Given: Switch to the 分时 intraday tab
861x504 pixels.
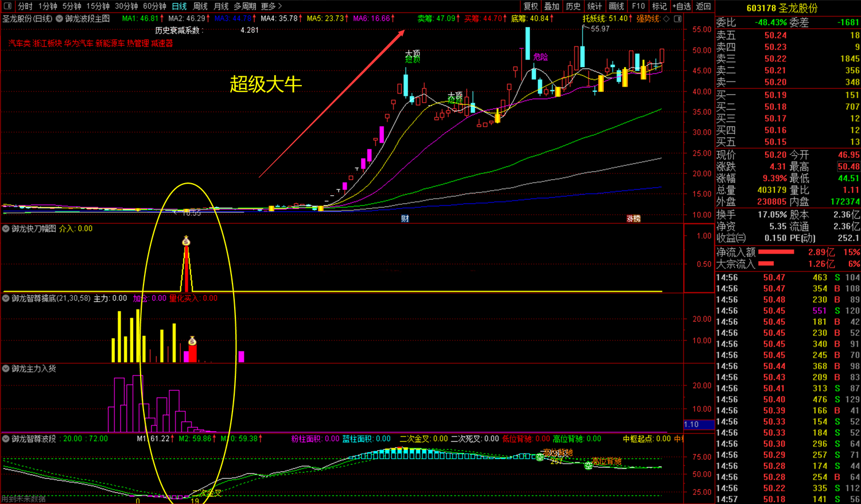Looking at the screenshot, I should (x=25, y=6).
